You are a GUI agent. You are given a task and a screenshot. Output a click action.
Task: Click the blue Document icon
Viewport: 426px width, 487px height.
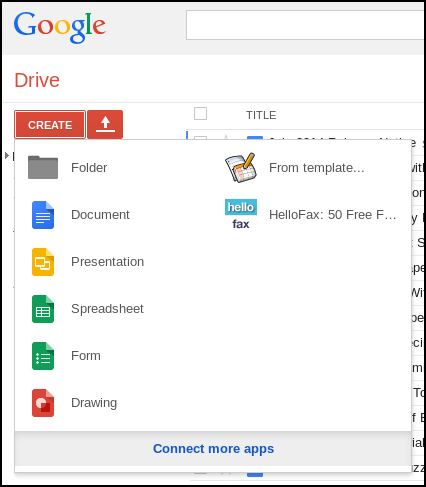pyautogui.click(x=43, y=215)
